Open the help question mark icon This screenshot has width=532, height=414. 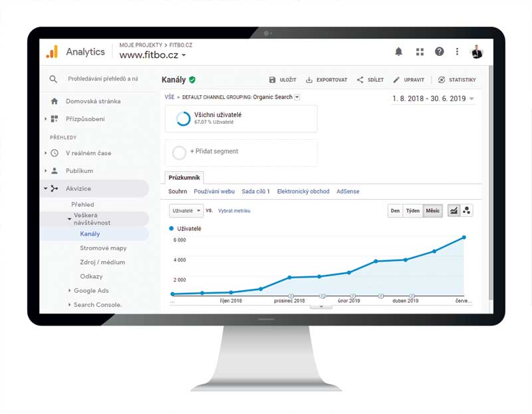pyautogui.click(x=440, y=52)
